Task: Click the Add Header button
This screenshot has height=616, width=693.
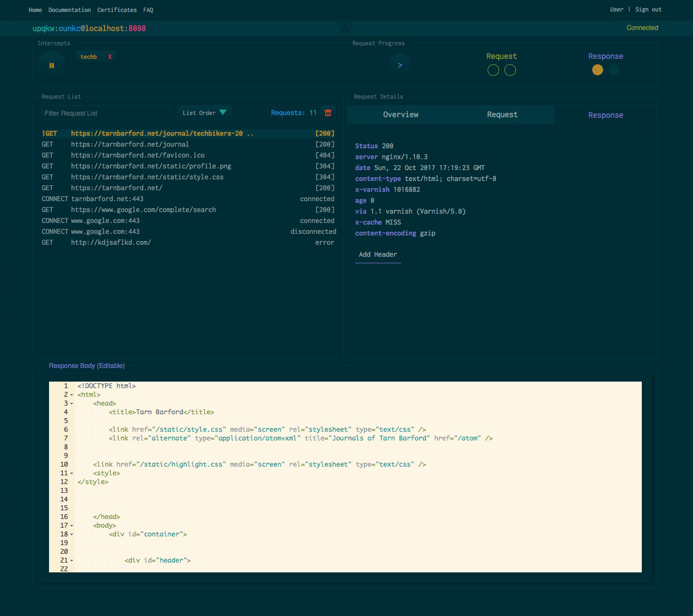Action: point(378,255)
